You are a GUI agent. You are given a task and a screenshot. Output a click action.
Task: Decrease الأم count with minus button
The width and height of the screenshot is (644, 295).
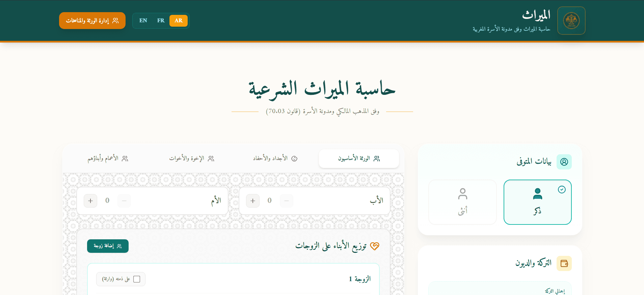[x=124, y=201]
